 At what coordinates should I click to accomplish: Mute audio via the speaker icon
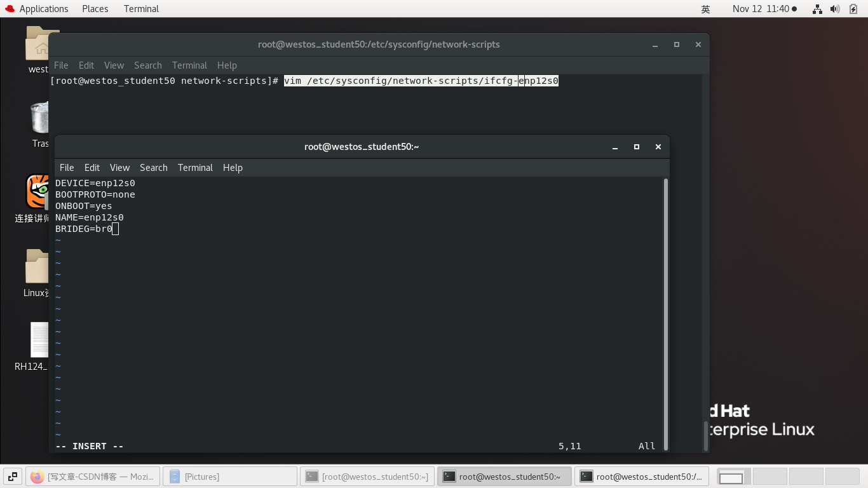click(835, 8)
